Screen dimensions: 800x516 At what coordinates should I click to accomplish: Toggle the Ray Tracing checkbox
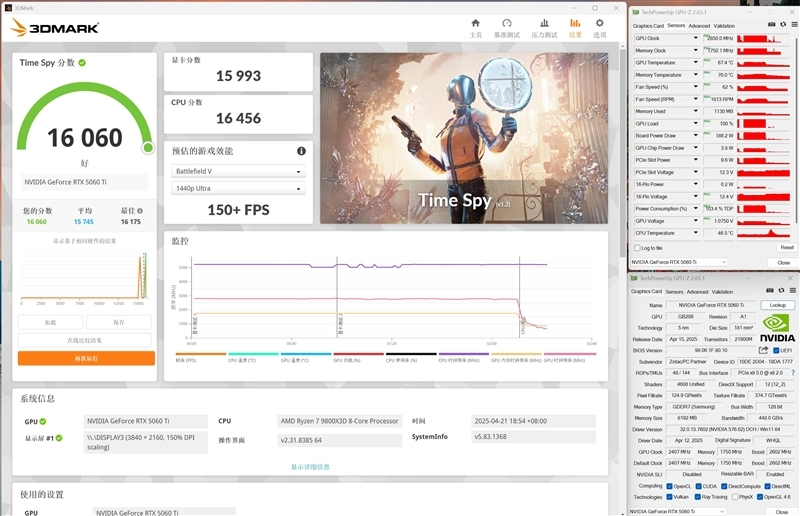697,497
